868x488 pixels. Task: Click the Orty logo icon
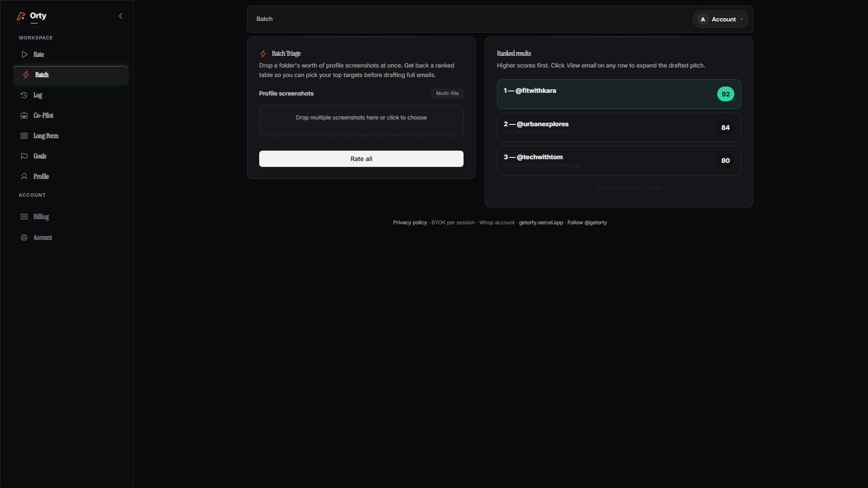click(x=21, y=16)
